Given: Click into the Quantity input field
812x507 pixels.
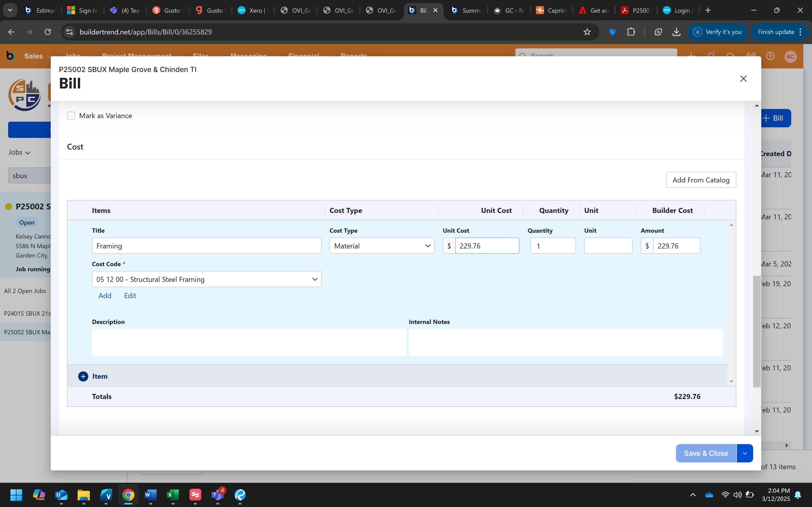Looking at the screenshot, I should [x=553, y=246].
